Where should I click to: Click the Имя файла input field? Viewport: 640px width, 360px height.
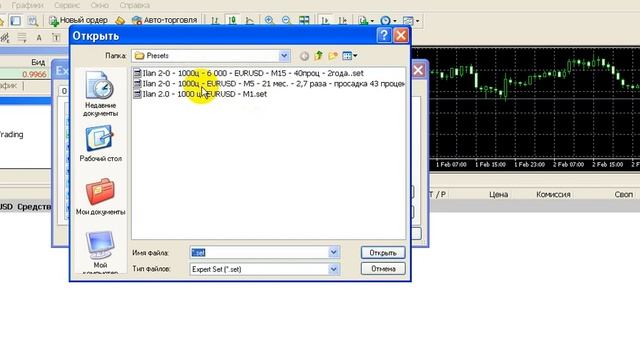[x=260, y=253]
